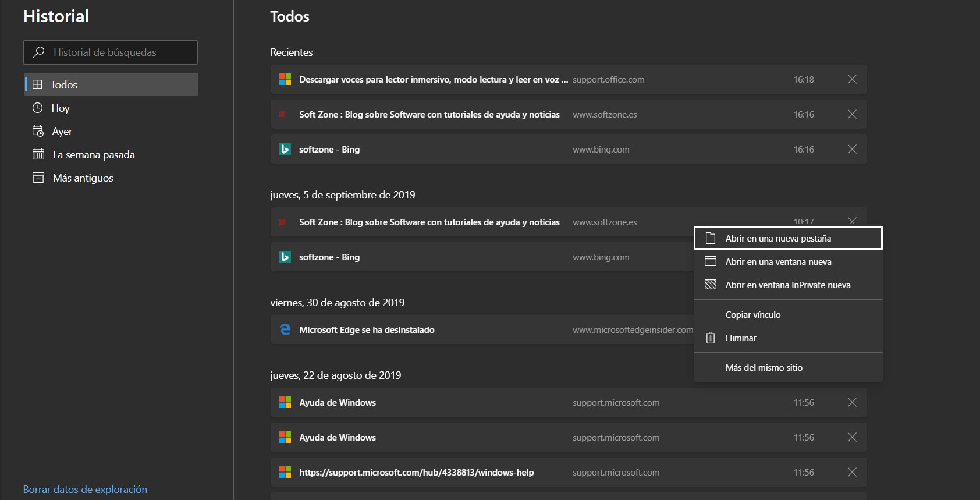Open the Más antiguos history filter

[83, 178]
